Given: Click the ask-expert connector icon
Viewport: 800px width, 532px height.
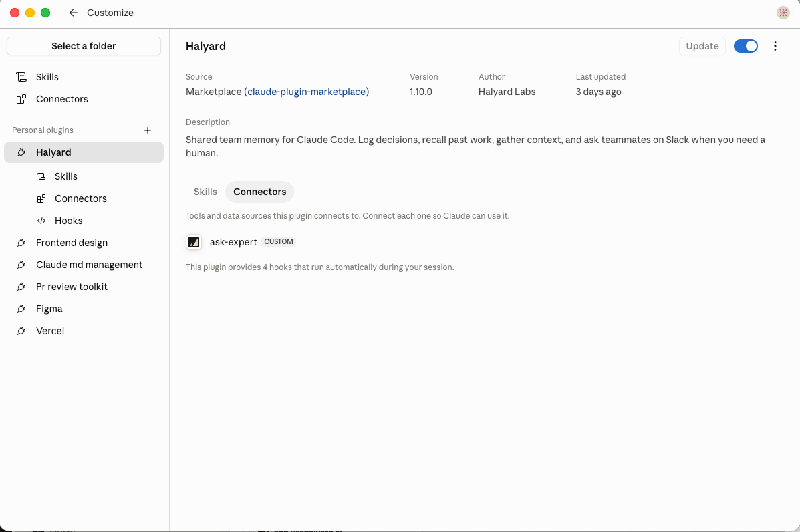Looking at the screenshot, I should 194,242.
